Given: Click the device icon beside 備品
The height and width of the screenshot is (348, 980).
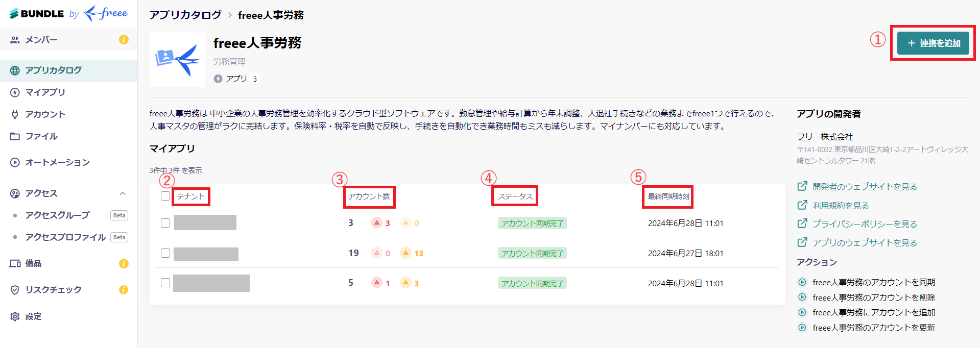Looking at the screenshot, I should [x=15, y=263].
